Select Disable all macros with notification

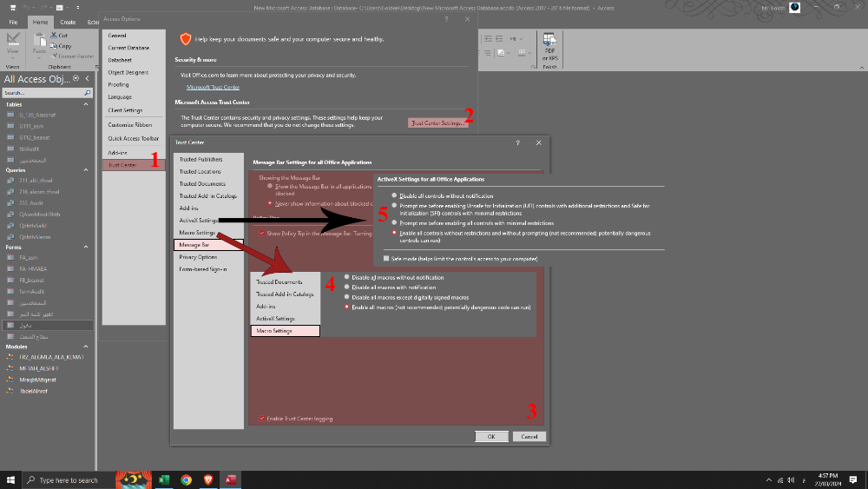pos(347,287)
